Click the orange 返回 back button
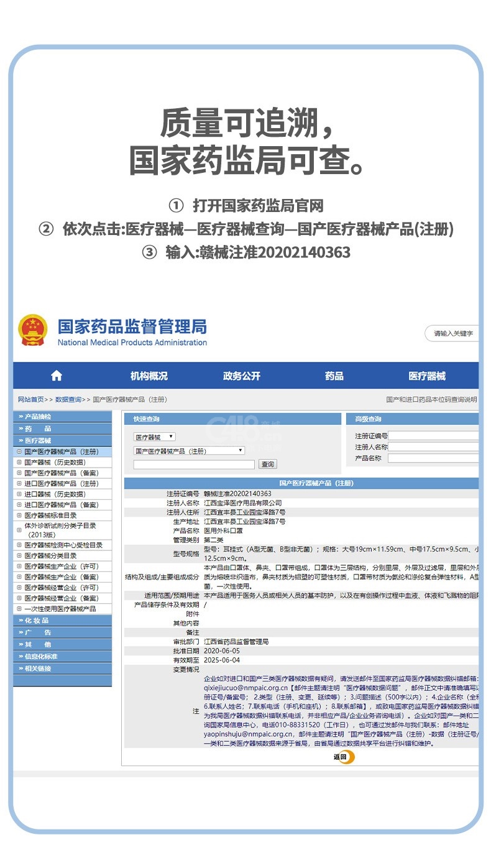 click(343, 757)
